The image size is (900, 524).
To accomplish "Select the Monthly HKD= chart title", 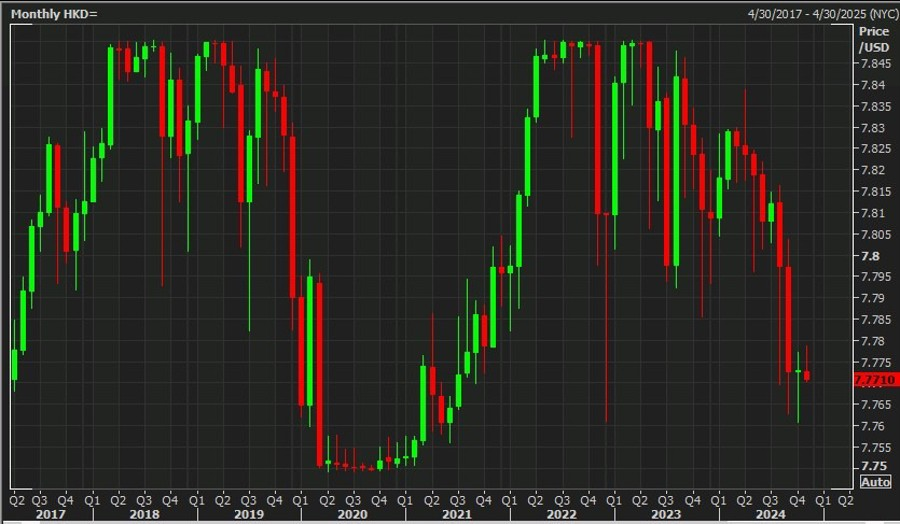I will pos(55,14).
